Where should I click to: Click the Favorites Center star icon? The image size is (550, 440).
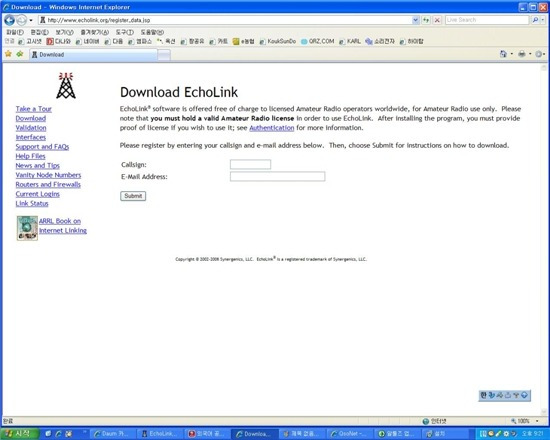[x=8, y=54]
